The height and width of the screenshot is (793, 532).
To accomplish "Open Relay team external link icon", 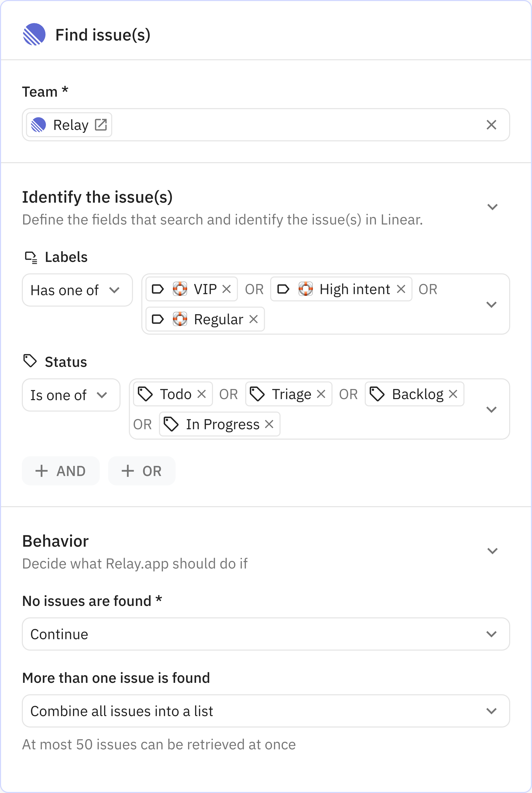I will click(101, 125).
